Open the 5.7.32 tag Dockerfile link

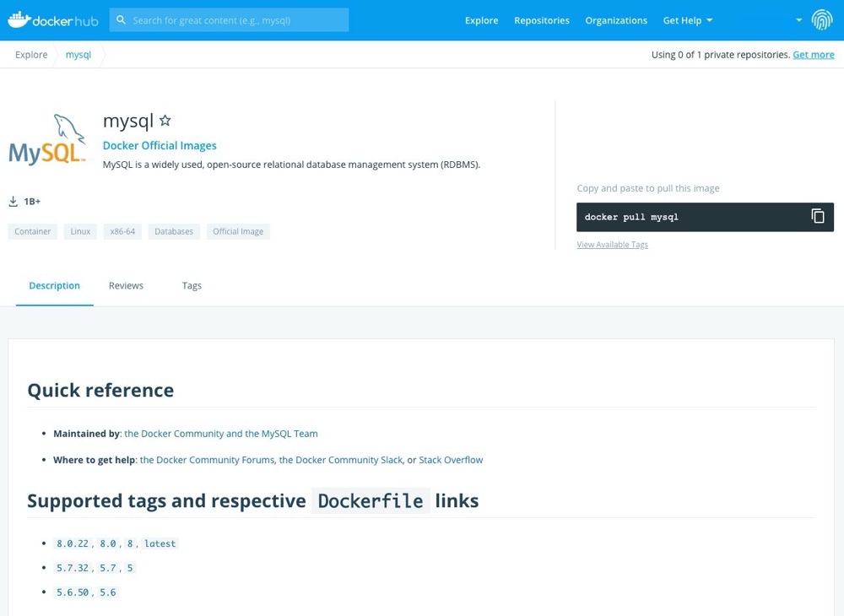[73, 568]
